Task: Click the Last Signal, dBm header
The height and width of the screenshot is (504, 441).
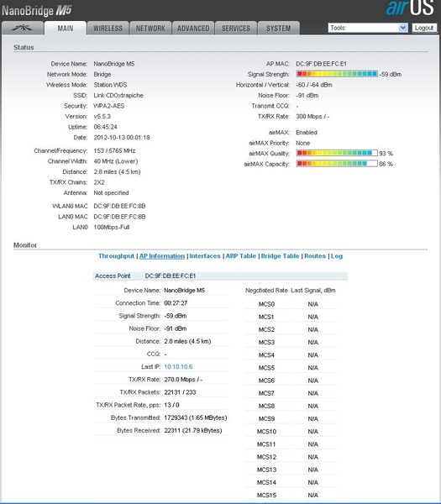Action: [x=313, y=291]
